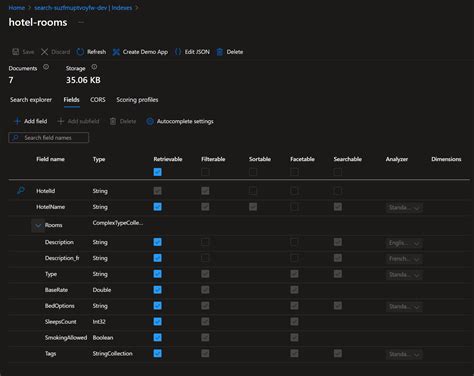Toggle Retrievable checkbox for Tags
474x376 pixels.
click(x=158, y=353)
